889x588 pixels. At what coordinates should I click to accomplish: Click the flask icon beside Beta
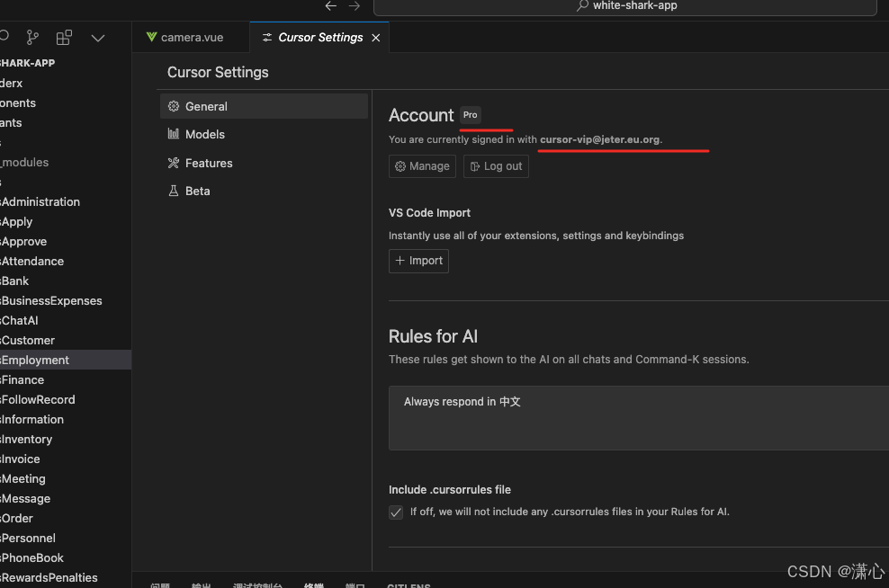coord(174,191)
